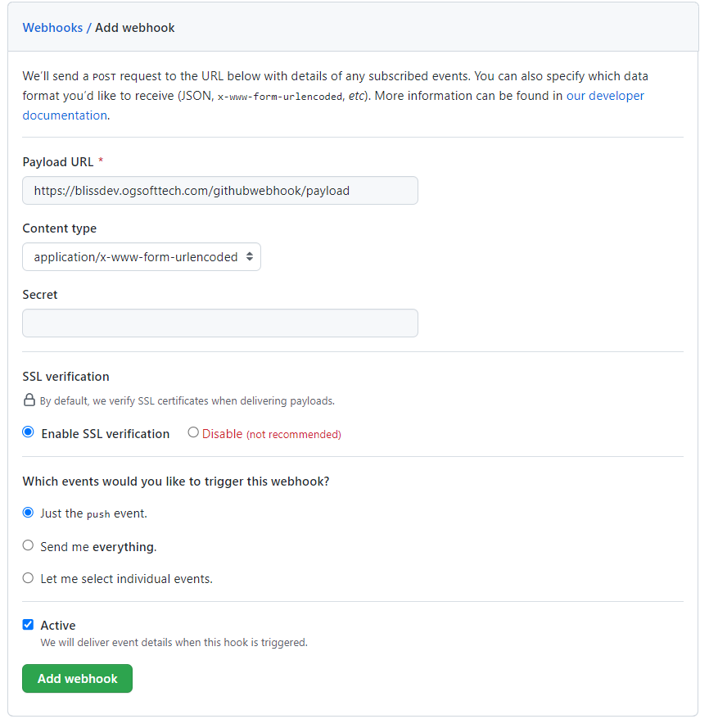Select Just the push event option
This screenshot has height=728, width=709.
29,513
